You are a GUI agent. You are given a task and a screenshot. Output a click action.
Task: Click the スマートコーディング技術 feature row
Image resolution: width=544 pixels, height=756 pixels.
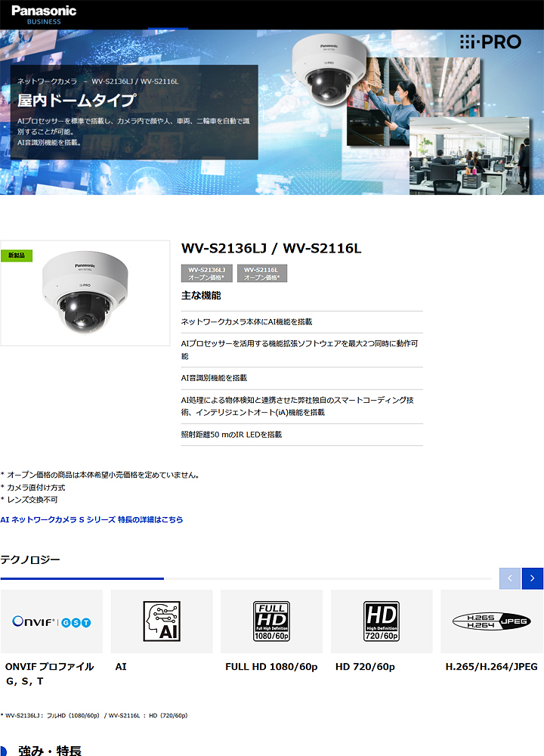302,407
